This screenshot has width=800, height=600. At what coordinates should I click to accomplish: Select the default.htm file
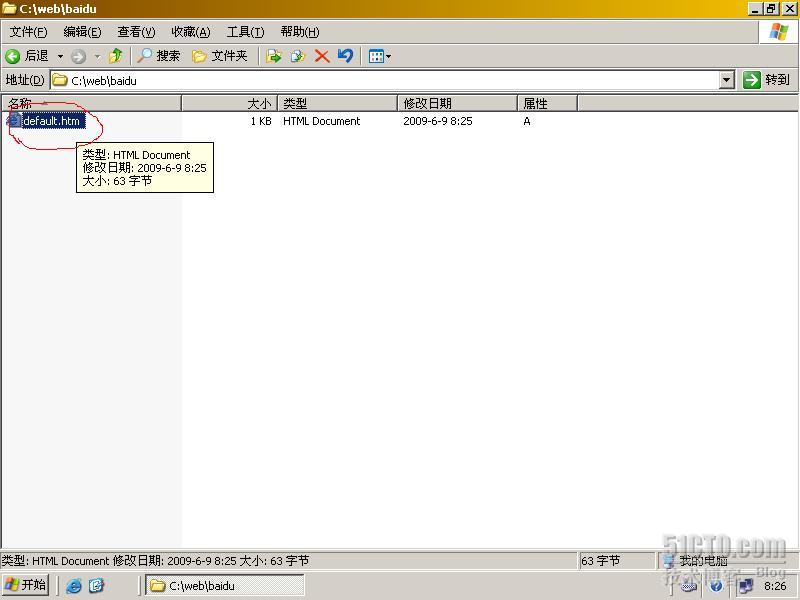tap(52, 121)
